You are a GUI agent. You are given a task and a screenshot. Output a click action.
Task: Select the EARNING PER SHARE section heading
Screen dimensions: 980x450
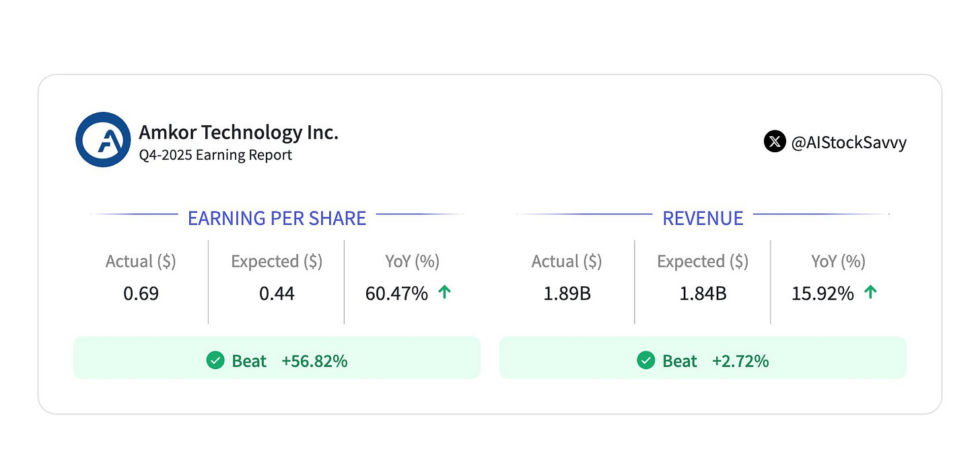point(277,218)
